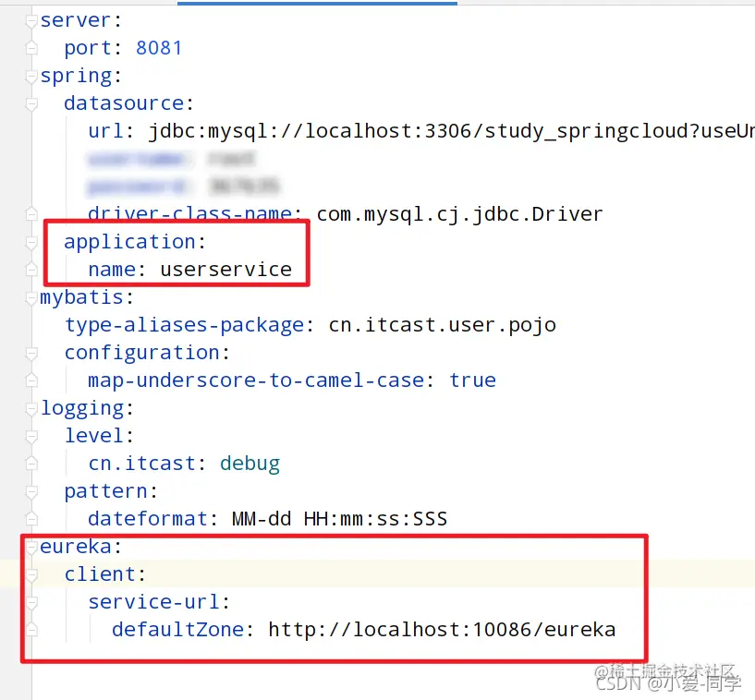The image size is (755, 700).
Task: Collapse the server block fold marker
Action: [31, 21]
